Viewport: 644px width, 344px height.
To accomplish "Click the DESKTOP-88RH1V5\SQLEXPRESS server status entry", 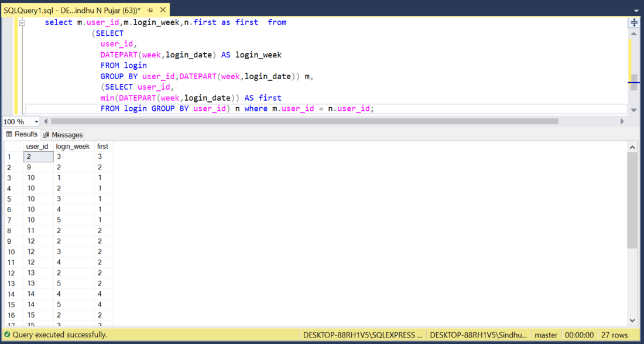I will 362,335.
